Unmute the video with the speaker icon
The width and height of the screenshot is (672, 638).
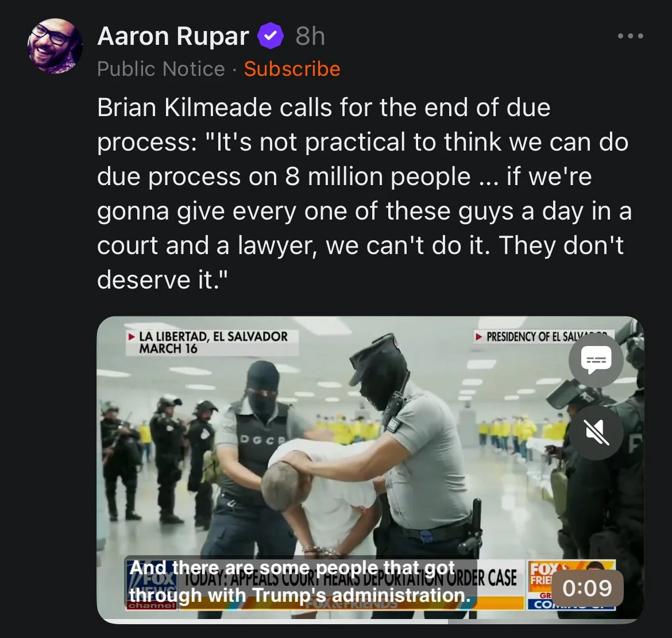click(596, 433)
